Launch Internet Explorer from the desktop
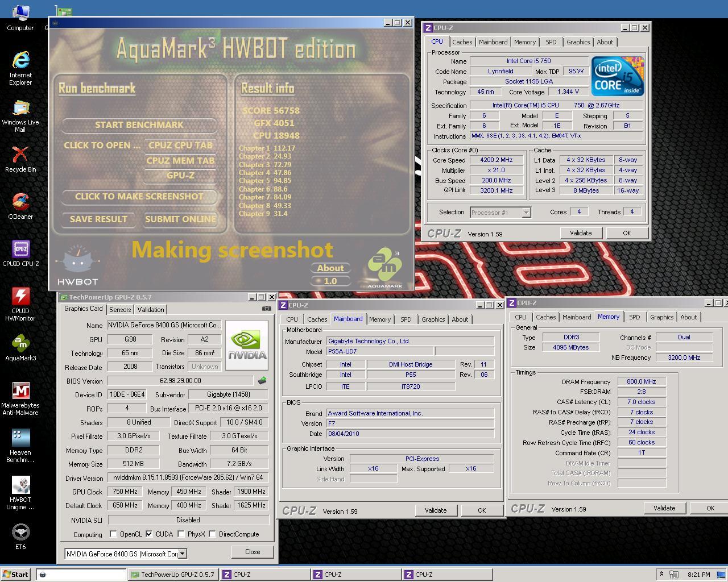The height and width of the screenshot is (582, 728). coord(20,68)
